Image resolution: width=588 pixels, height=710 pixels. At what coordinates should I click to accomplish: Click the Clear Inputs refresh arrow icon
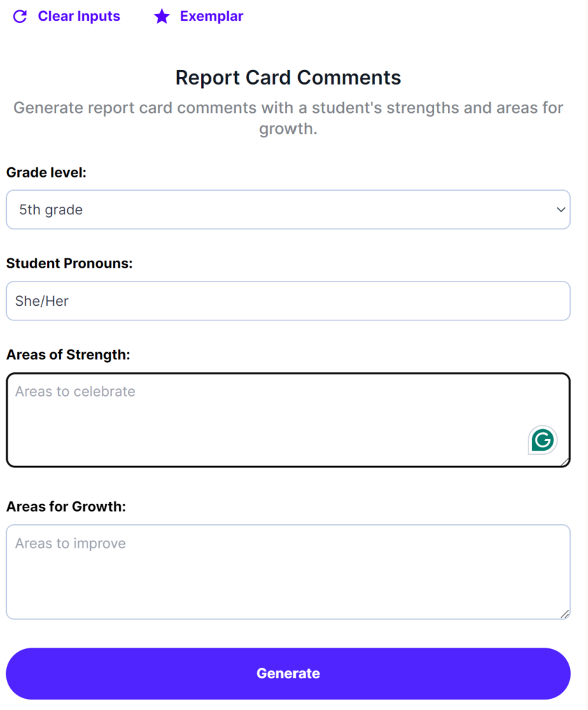tap(20, 17)
